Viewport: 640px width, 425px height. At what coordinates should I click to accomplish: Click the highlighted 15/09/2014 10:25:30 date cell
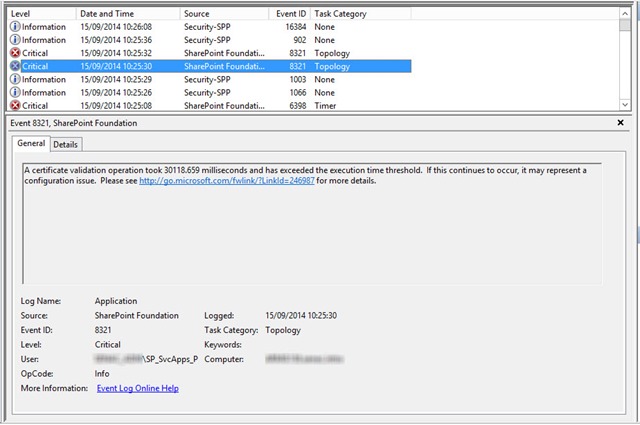tap(116, 66)
